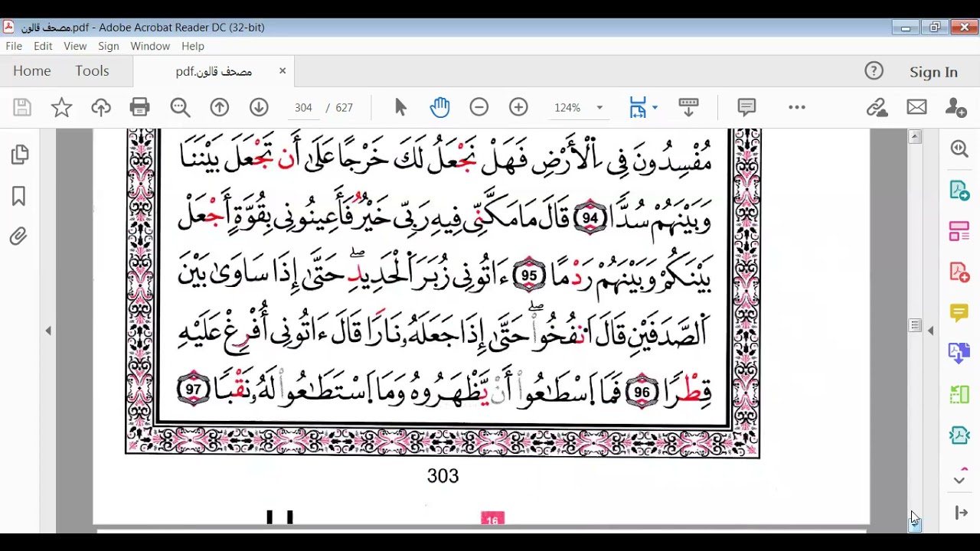Click the share with others person icon

tap(956, 107)
